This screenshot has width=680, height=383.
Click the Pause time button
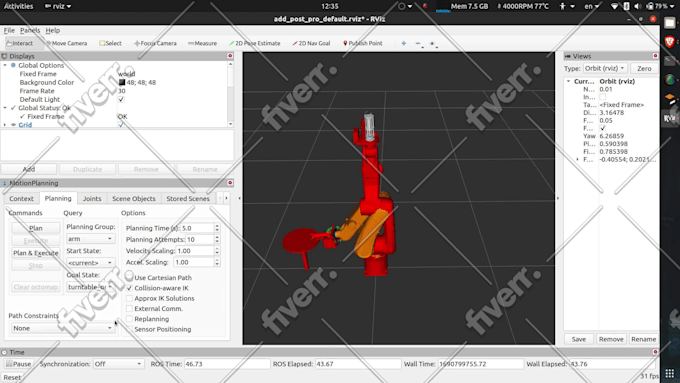pos(18,364)
